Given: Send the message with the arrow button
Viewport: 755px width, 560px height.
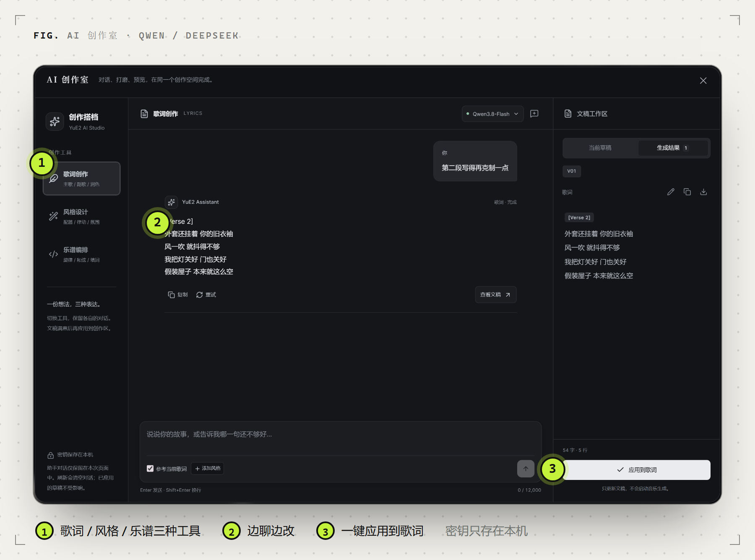Looking at the screenshot, I should 526,469.
